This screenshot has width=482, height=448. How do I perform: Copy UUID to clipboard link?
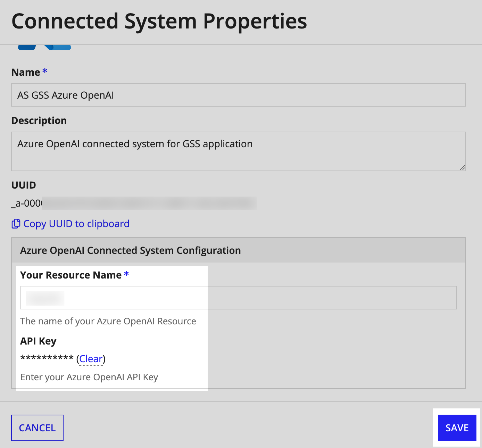(x=76, y=224)
